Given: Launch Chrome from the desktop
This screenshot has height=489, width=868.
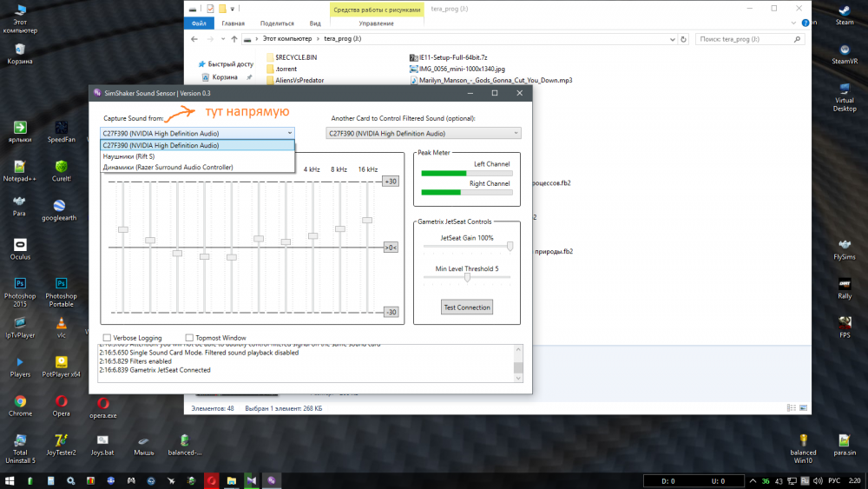Looking at the screenshot, I should [x=20, y=406].
